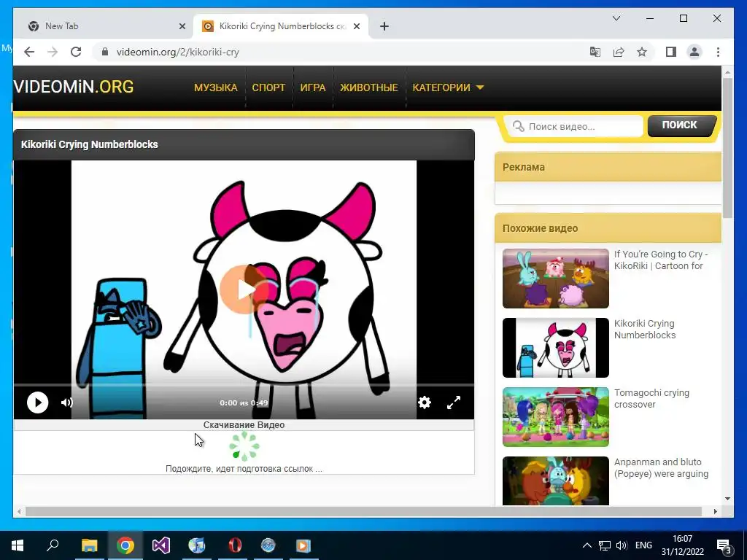Toggle the browser side panel icon
747x560 pixels.
click(x=671, y=52)
